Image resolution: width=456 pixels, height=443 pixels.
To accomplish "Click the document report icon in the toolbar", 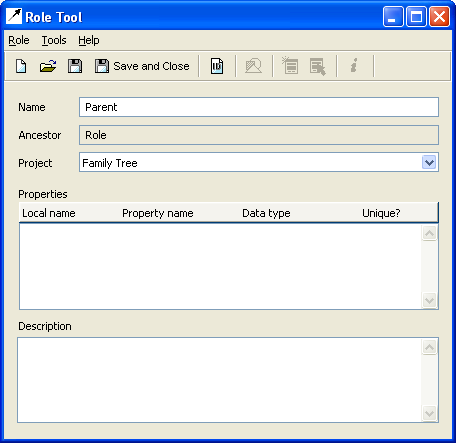I will tap(217, 66).
